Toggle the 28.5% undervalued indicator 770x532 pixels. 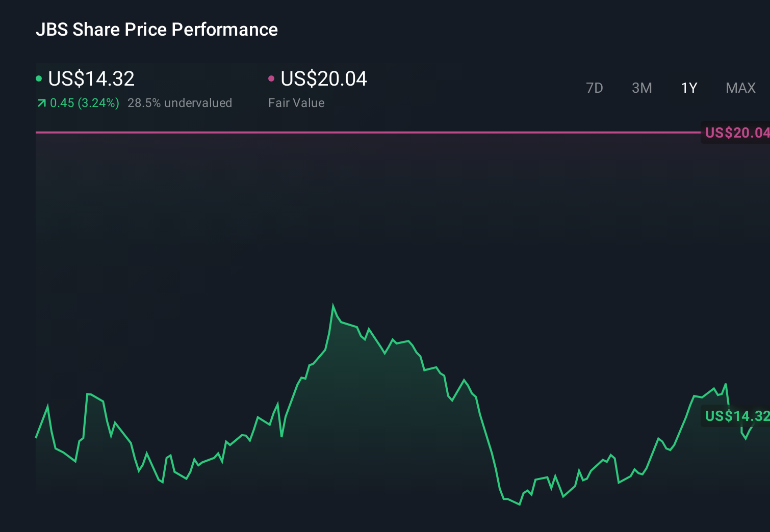[181, 103]
